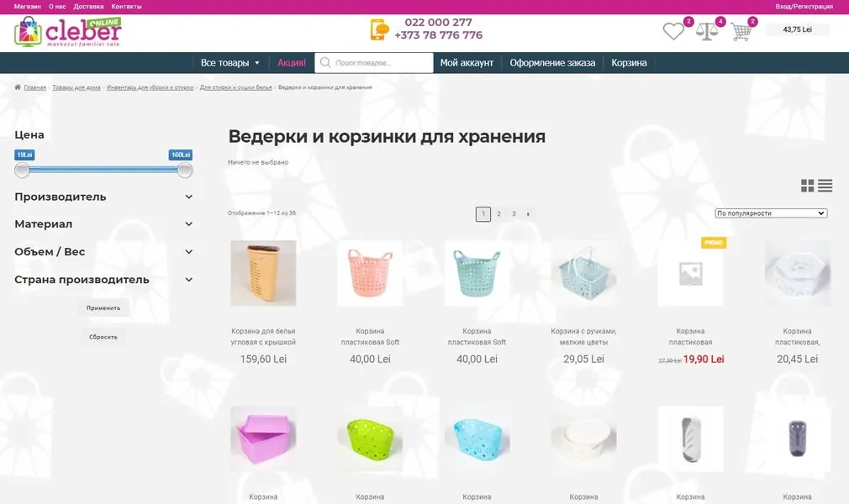The image size is (849, 504).
Task: Click Инвентарь для уборки и стирки breadcrumb
Action: (150, 87)
